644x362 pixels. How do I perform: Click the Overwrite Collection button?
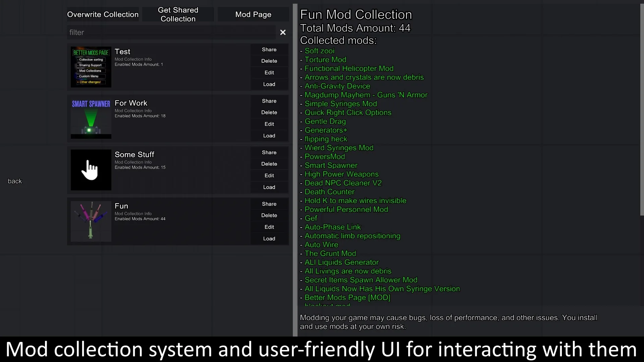click(x=103, y=14)
